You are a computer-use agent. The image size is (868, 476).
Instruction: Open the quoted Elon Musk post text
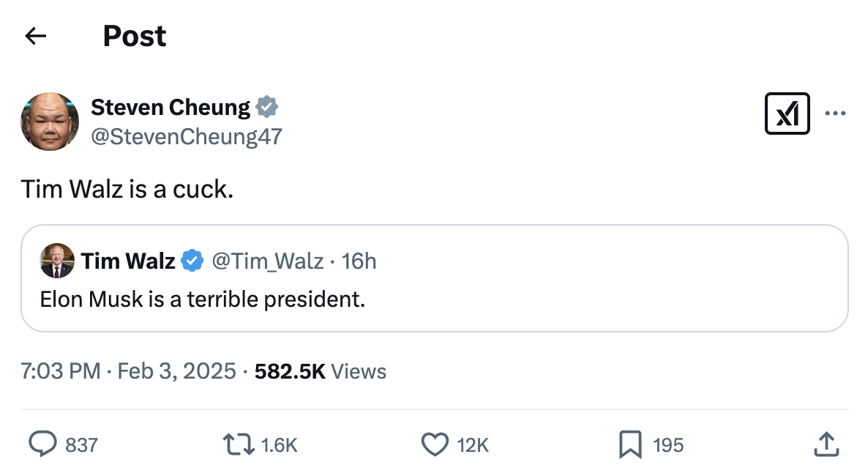pos(202,299)
